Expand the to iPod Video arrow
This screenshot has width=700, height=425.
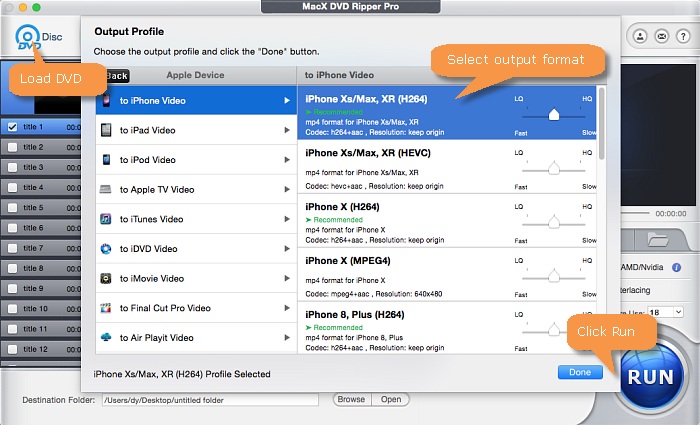287,159
